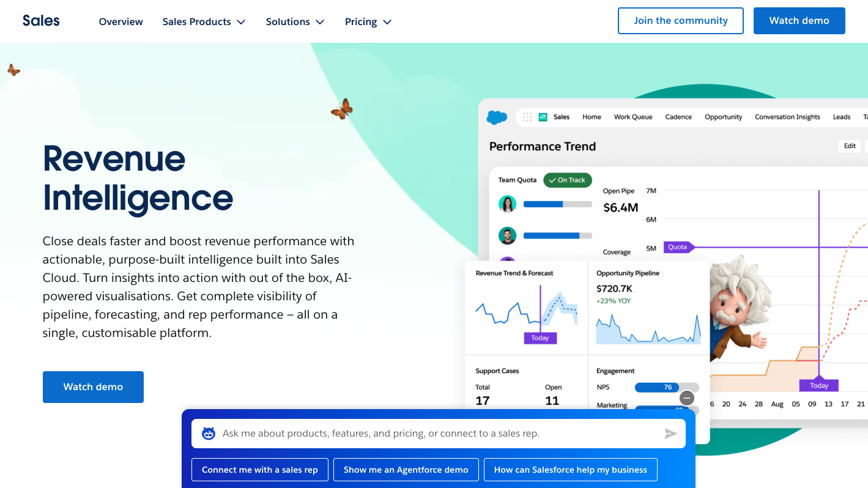
Task: Click the Support Cases Open value 11
Action: point(552,401)
